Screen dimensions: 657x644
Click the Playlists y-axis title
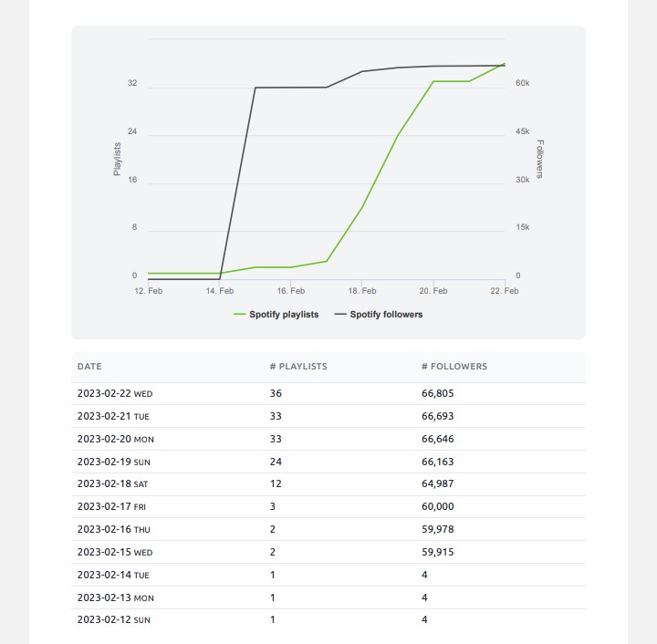[x=118, y=159]
